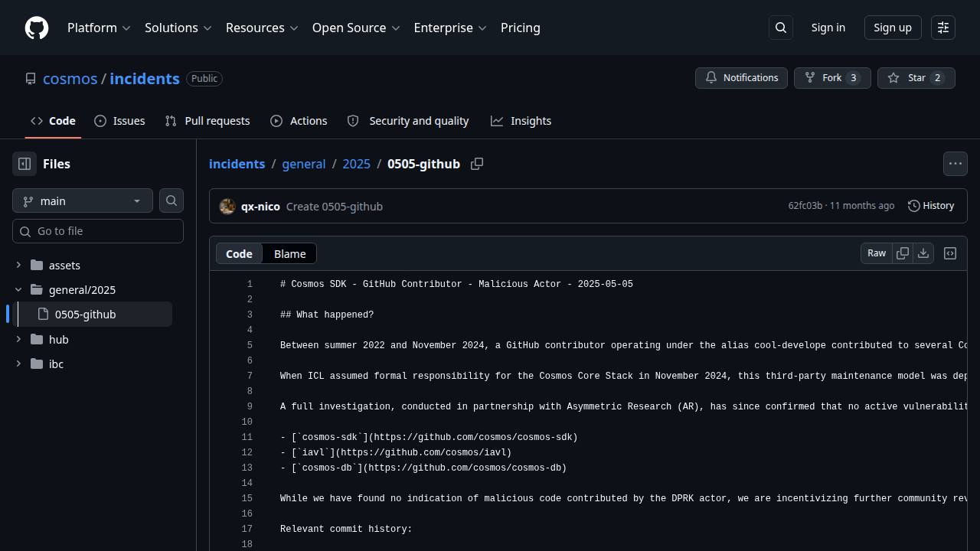Click the assets folder icon
Screen dimensions: 980x551
point(37,266)
